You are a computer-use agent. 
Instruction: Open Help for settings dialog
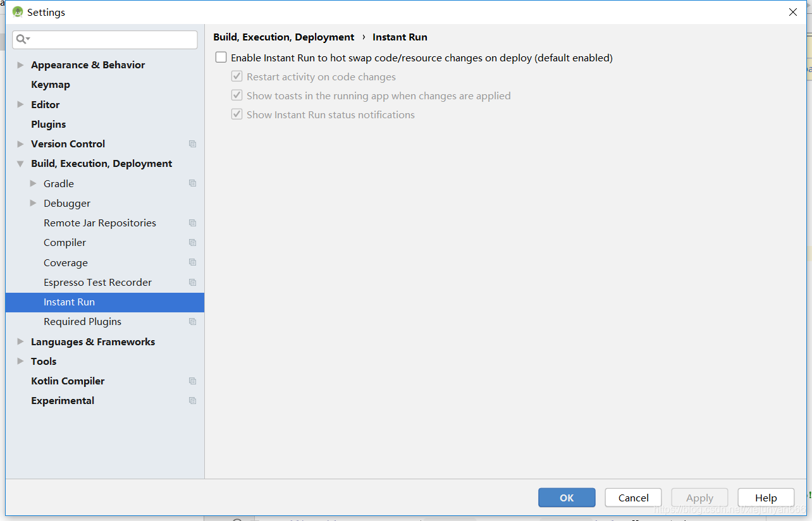(x=766, y=498)
